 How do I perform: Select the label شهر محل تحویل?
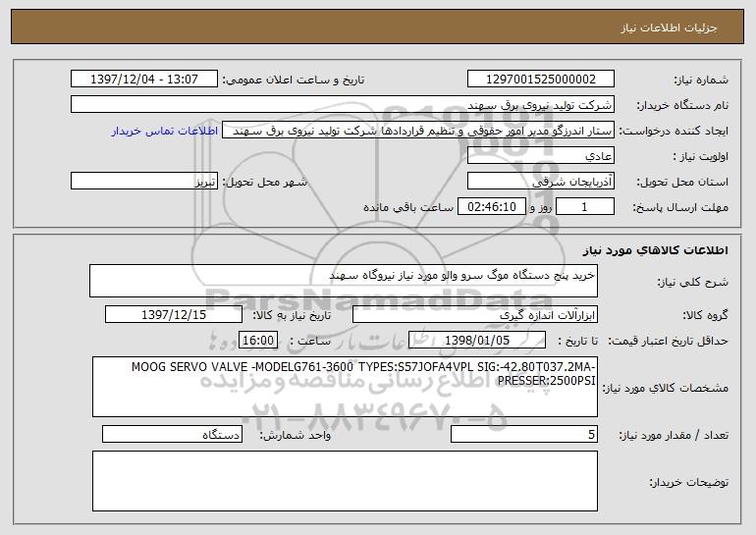click(x=264, y=182)
